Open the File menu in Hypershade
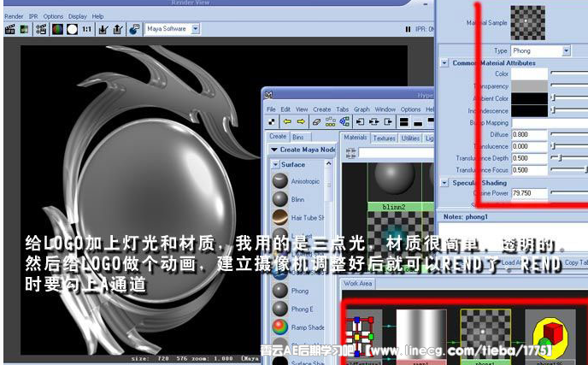The image size is (588, 365). [271, 109]
